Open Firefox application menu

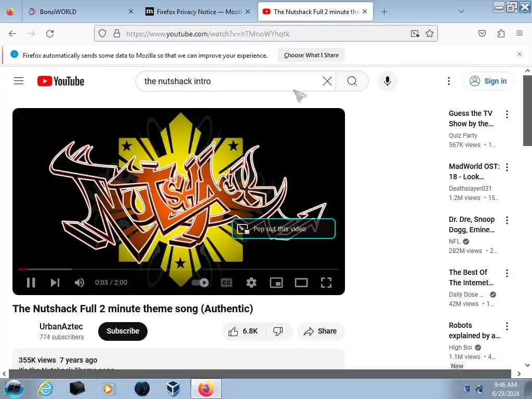point(520,34)
